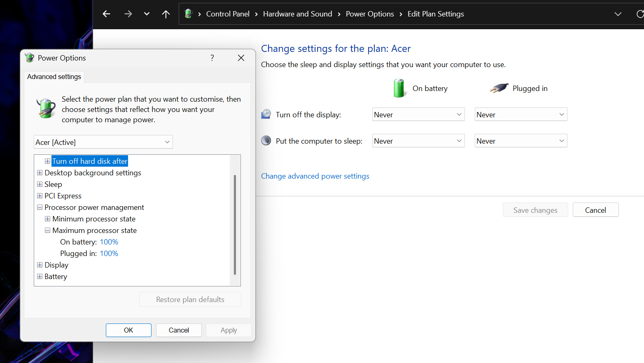This screenshot has width=644, height=363.
Task: Expand Minimum processor state node
Action: pos(48,219)
